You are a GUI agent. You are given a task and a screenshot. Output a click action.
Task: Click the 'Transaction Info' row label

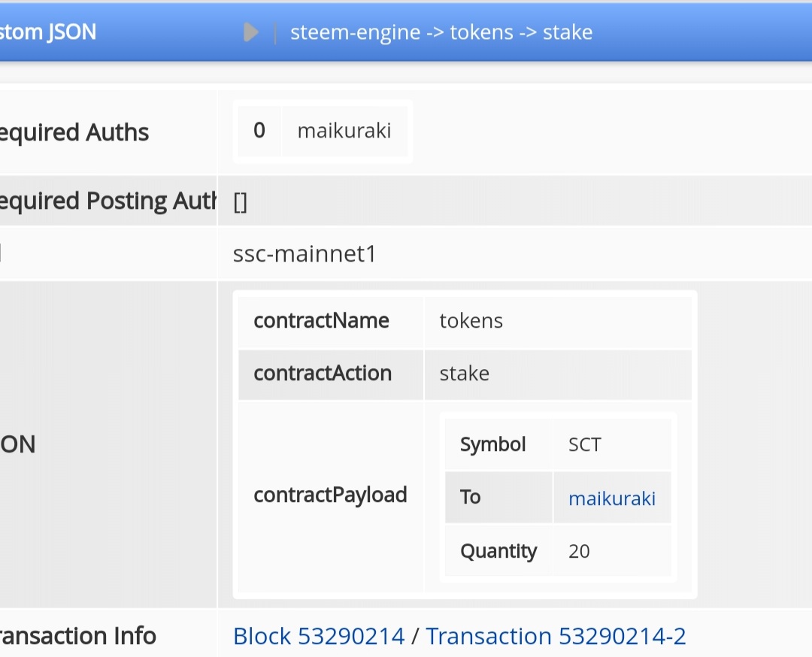[77, 636]
